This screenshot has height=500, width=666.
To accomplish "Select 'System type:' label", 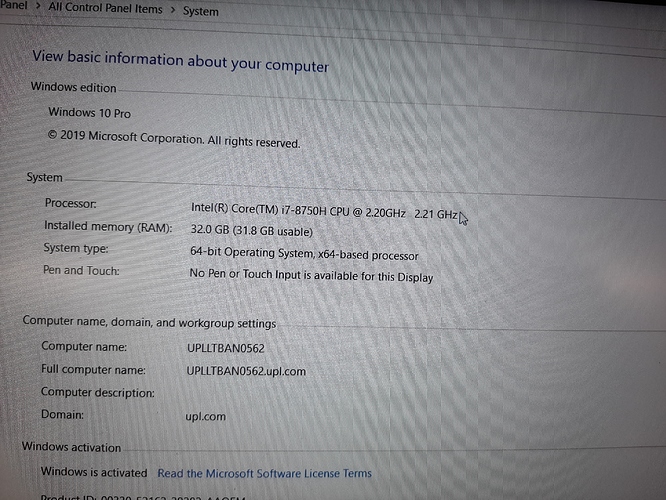I will [76, 248].
